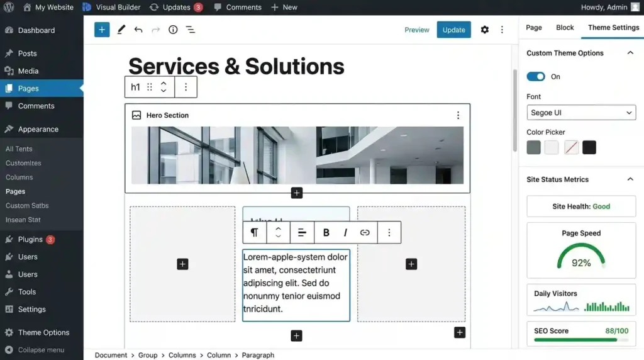Toggle bold formatting
Screen dimensions: 644x360
pyautogui.click(x=326, y=233)
